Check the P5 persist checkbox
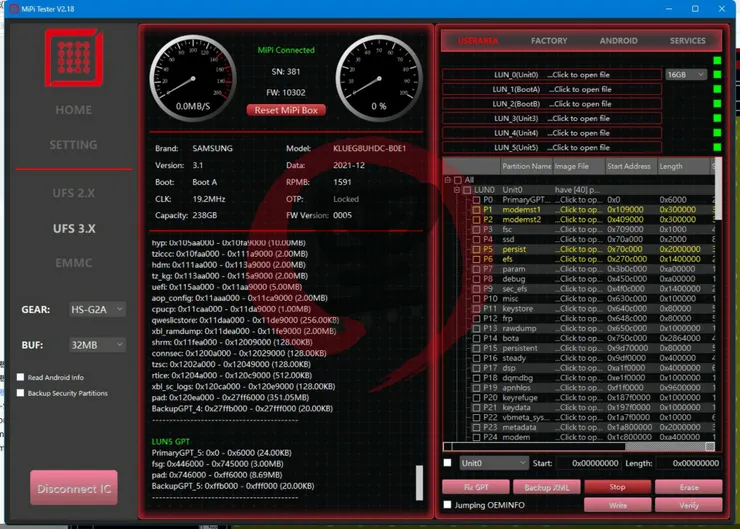The height and width of the screenshot is (529, 740). (476, 249)
